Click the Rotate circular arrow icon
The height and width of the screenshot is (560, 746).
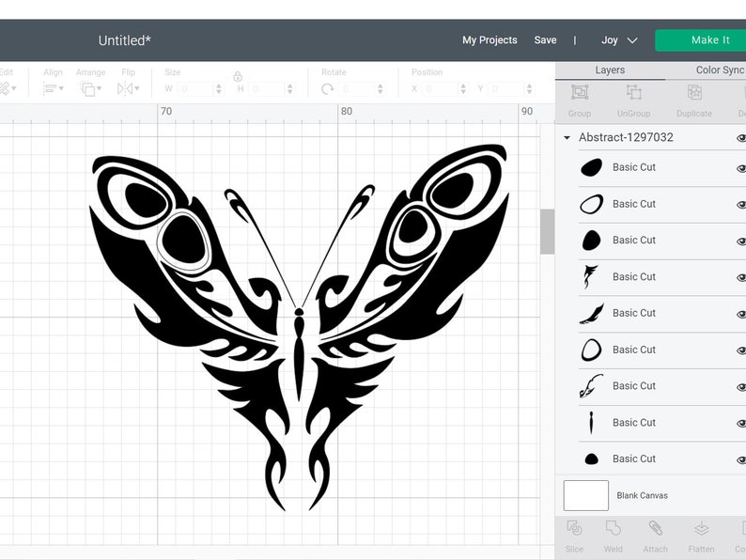coord(327,89)
